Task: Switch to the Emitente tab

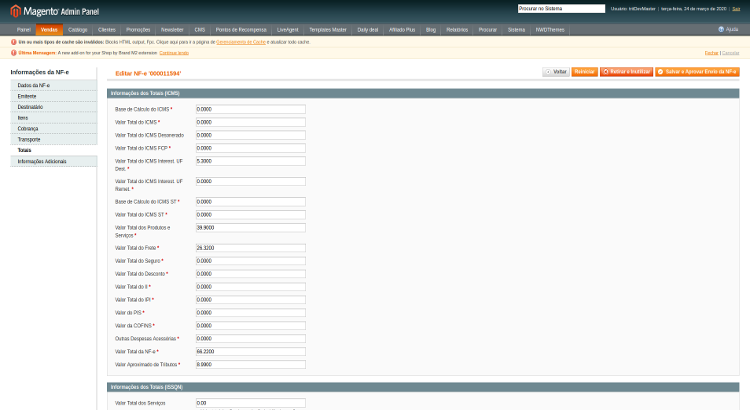Action: click(x=54, y=96)
